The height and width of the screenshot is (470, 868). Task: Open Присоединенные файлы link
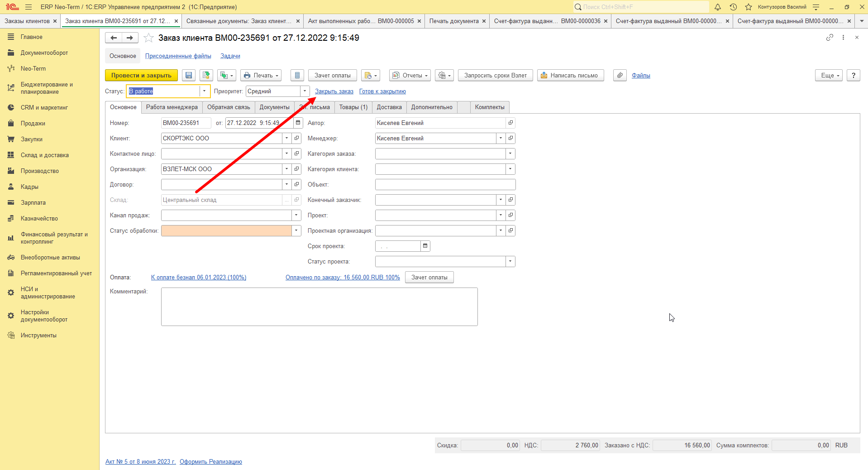(178, 56)
